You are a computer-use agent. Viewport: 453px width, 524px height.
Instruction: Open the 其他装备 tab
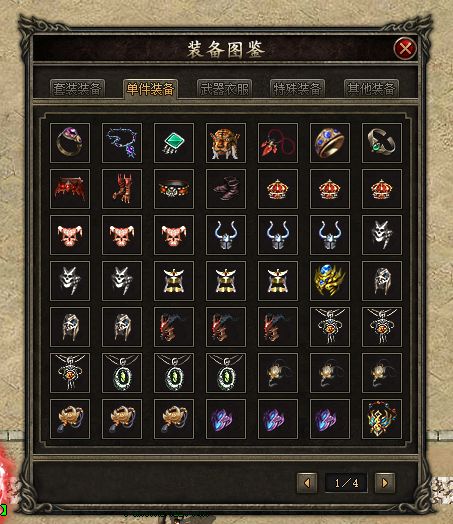pos(371,89)
